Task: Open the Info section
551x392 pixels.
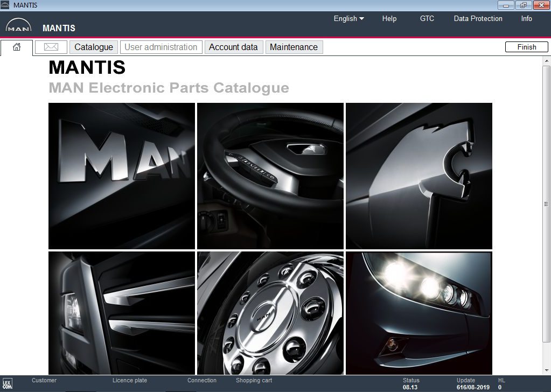Action: [526, 18]
